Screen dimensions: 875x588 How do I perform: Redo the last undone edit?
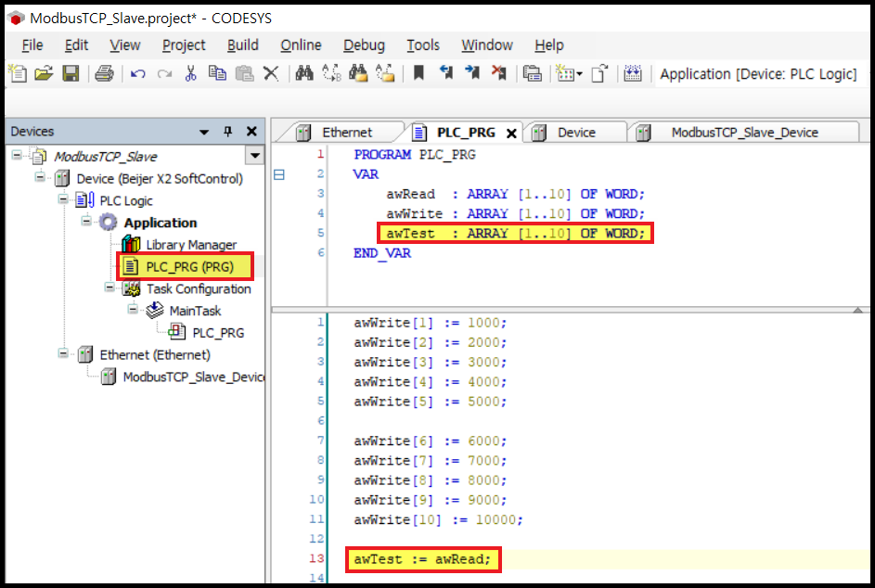point(164,73)
